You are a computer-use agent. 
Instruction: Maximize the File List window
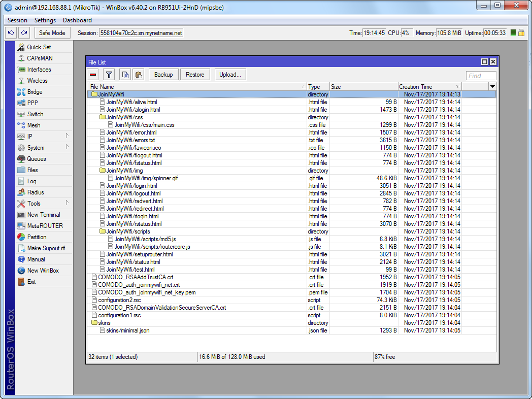484,62
